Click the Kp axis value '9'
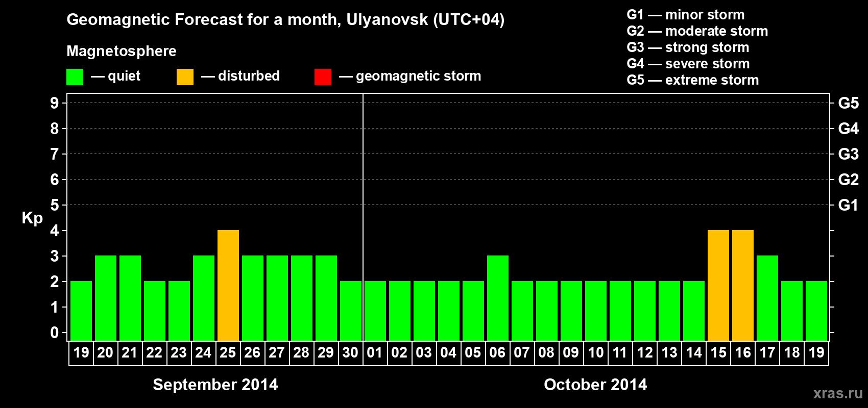The image size is (868, 408). (55, 103)
